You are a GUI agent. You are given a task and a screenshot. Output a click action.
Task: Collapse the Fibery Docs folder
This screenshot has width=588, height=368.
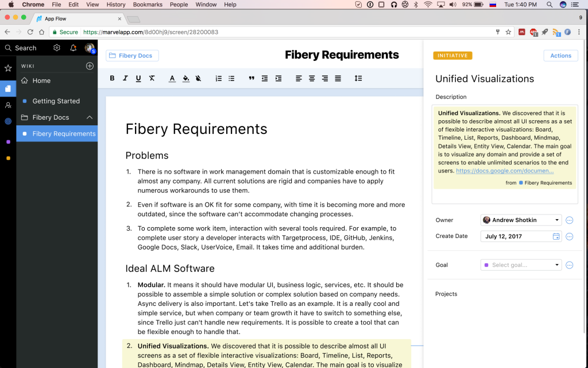pyautogui.click(x=89, y=117)
